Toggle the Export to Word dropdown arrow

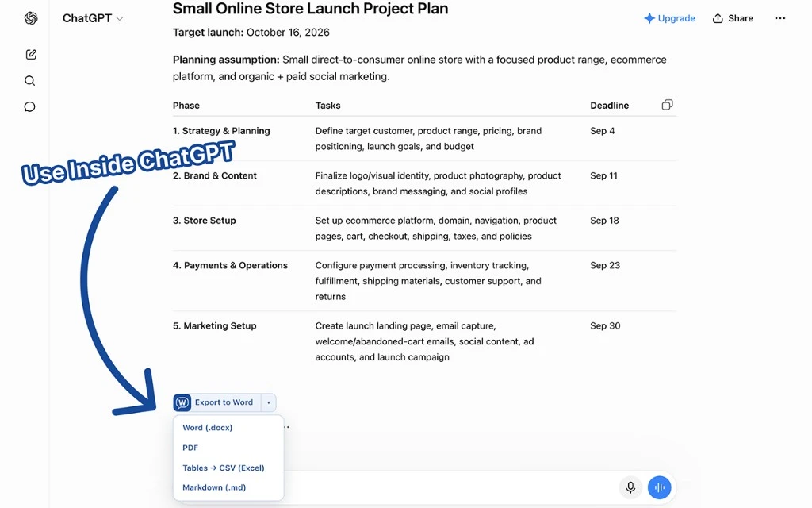pos(268,402)
